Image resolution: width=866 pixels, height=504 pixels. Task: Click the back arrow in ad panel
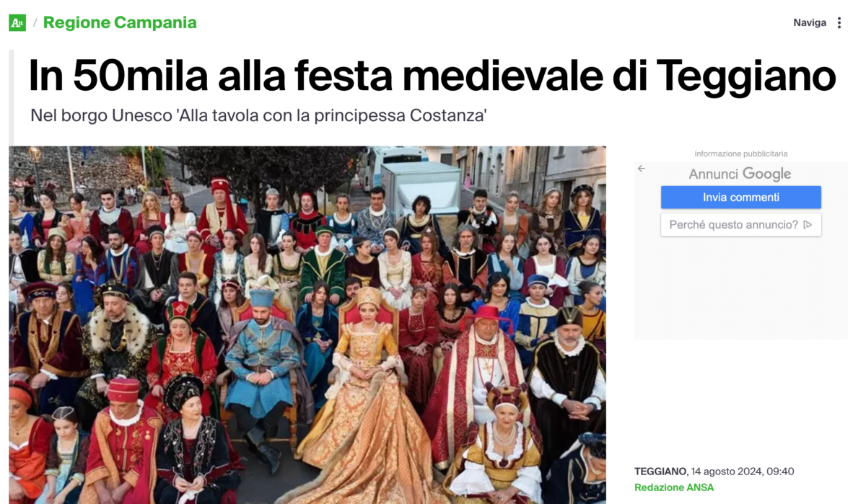point(642,169)
